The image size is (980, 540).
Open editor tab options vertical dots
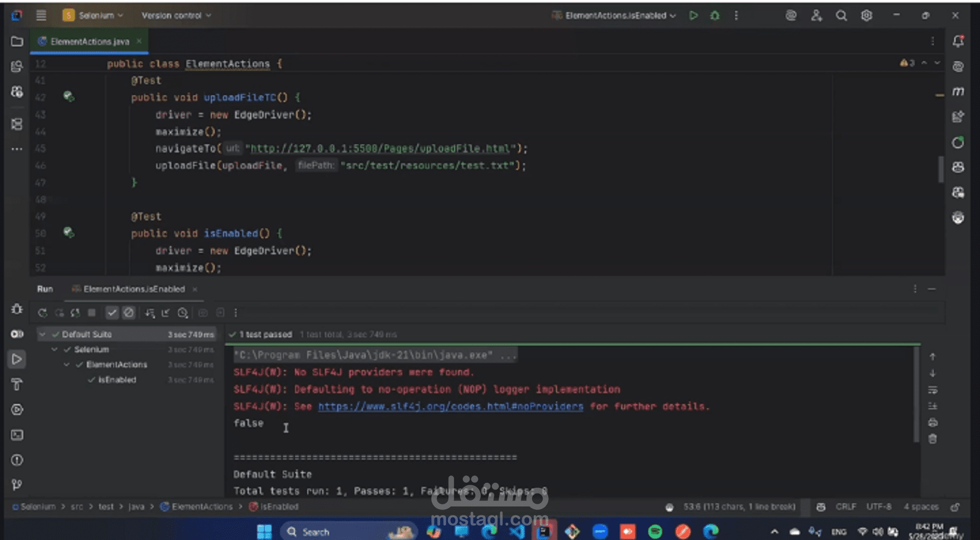pyautogui.click(x=933, y=41)
